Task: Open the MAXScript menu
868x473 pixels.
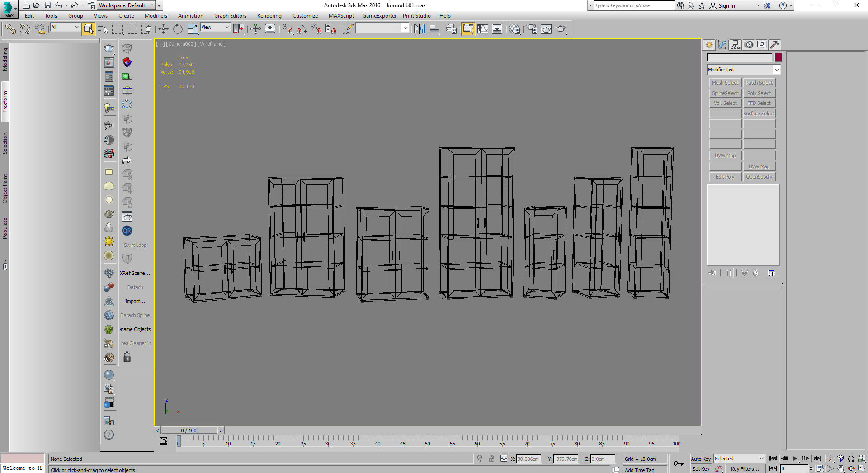Action: (x=341, y=16)
